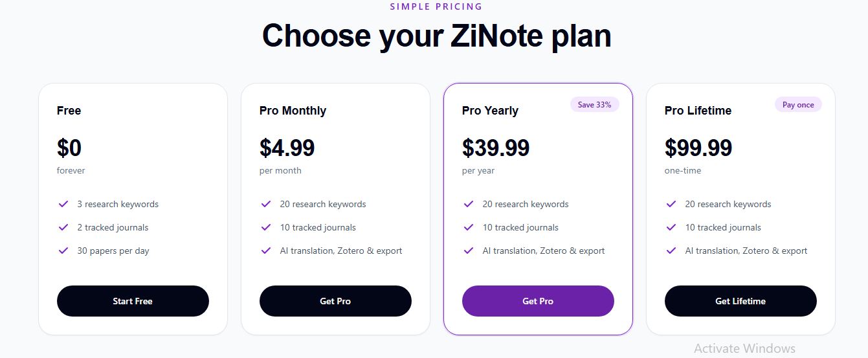Viewport: 868px width, 358px height.
Task: Click checkmark next to 2 tracked journals
Action: pyautogui.click(x=63, y=227)
